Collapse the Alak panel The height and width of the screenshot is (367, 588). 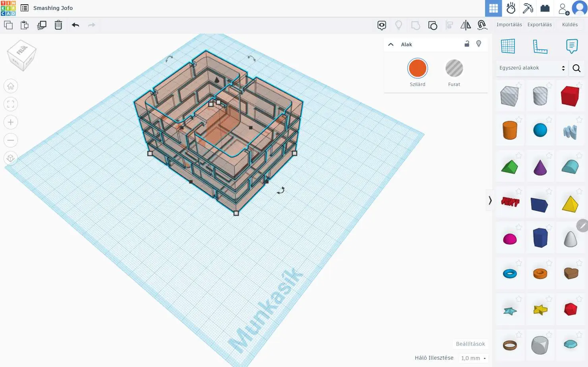(x=391, y=44)
